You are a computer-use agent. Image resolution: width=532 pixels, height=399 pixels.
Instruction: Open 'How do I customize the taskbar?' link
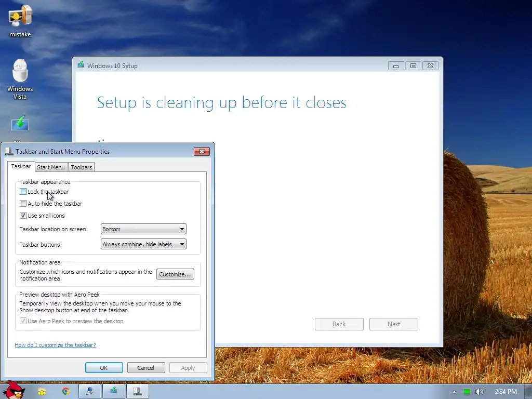tap(55, 345)
